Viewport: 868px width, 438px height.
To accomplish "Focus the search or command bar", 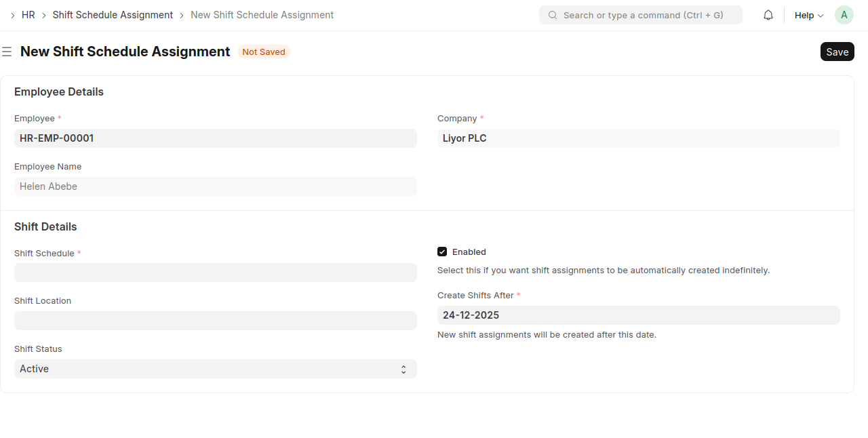I will click(640, 15).
